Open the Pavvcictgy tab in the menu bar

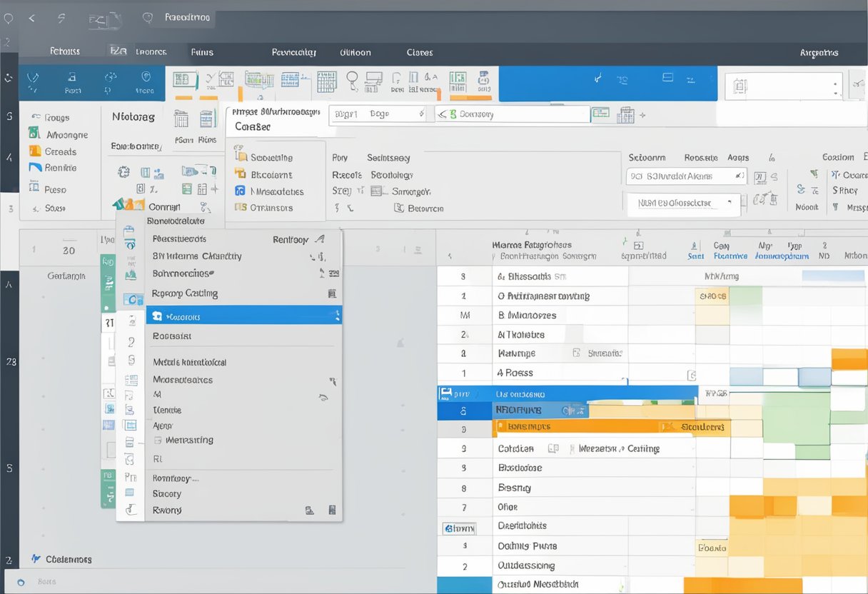293,52
